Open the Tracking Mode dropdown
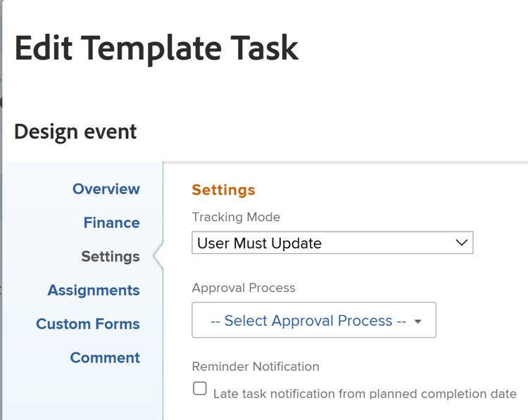 [332, 243]
